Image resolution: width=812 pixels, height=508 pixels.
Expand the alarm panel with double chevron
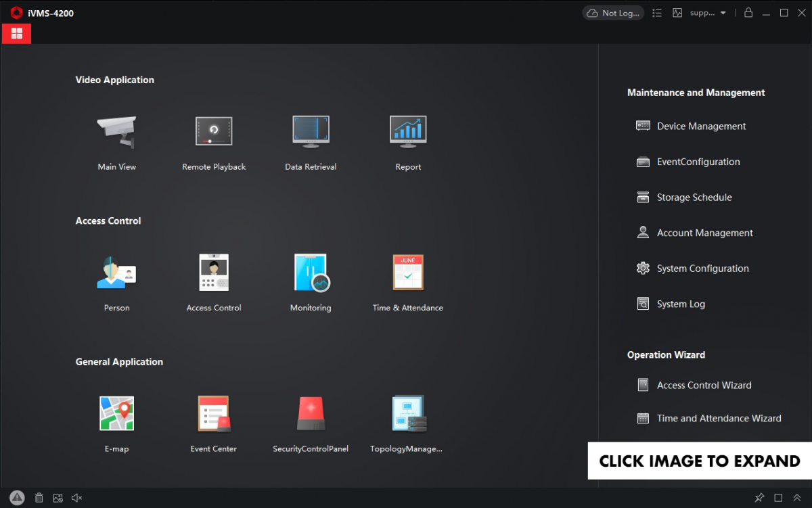tap(797, 498)
